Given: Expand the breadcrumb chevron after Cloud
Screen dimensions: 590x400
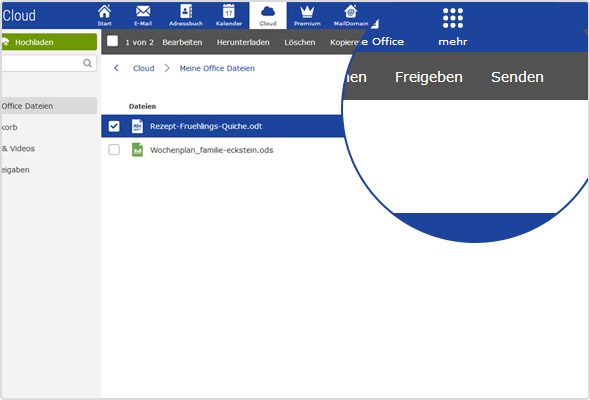Looking at the screenshot, I should click(167, 68).
